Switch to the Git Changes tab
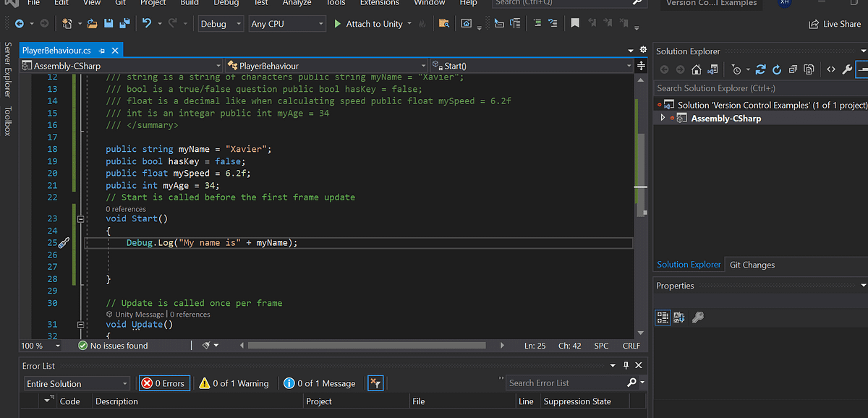The width and height of the screenshot is (868, 418). (752, 265)
